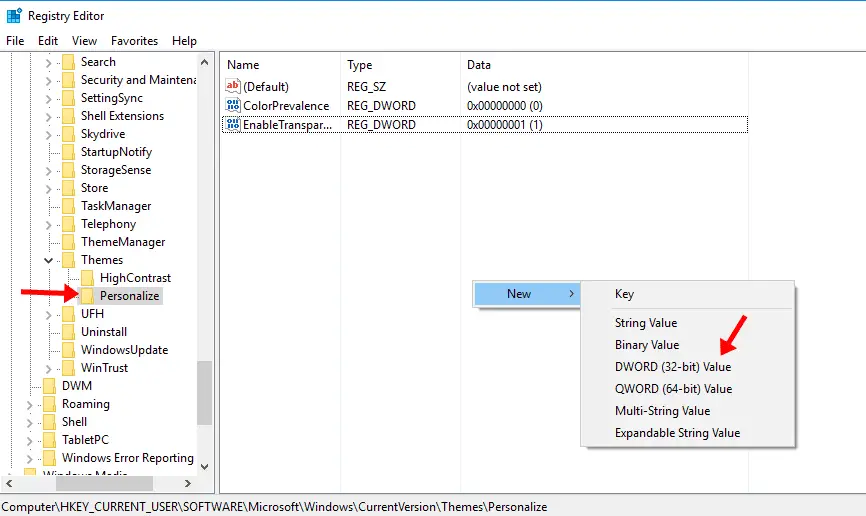Expand the Windows Error Reporting key
The height and width of the screenshot is (516, 866).
coord(29,459)
